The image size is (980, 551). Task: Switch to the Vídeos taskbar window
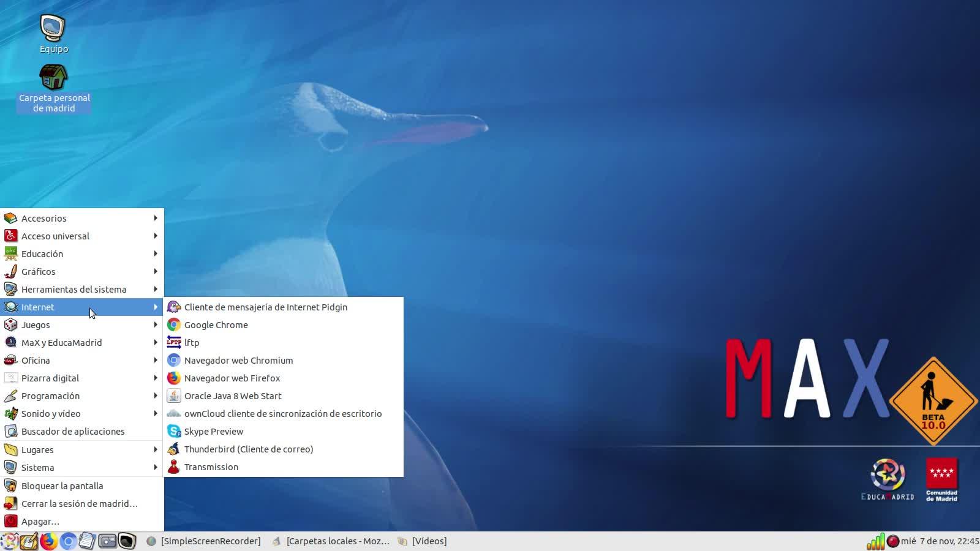point(423,541)
